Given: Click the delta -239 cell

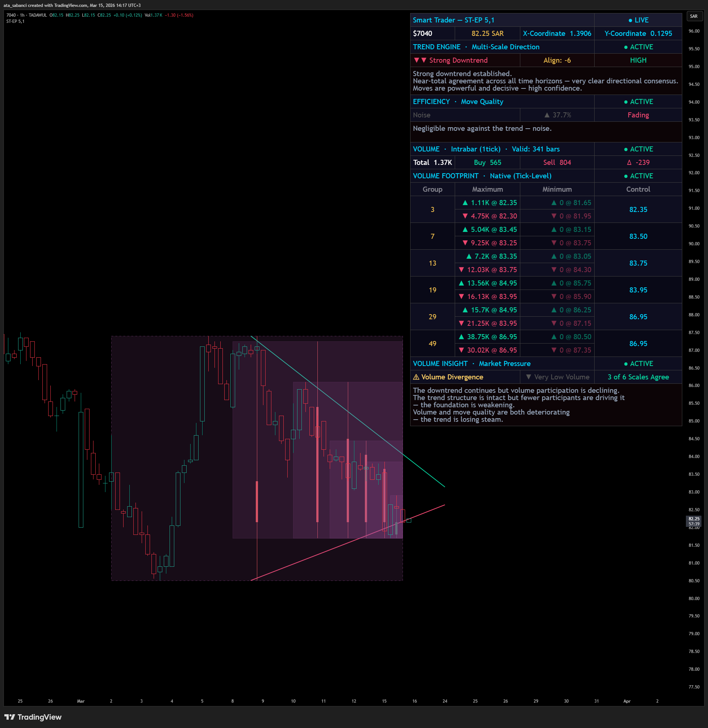Looking at the screenshot, I should [638, 162].
